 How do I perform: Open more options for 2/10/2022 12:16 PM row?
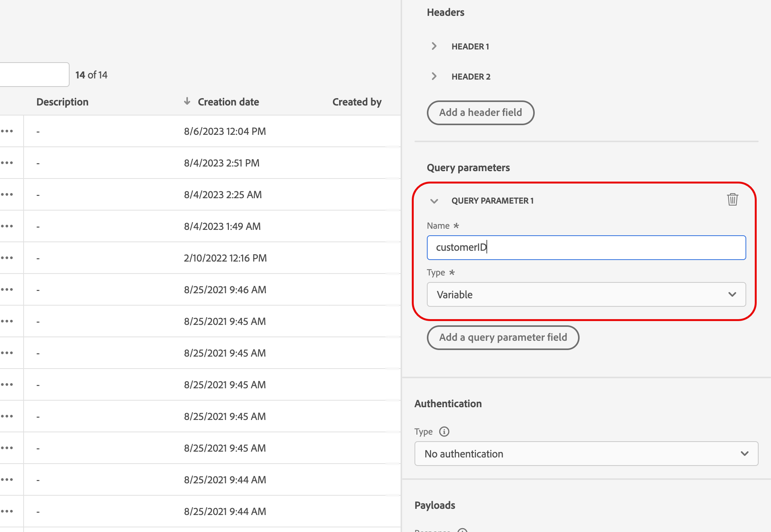(7, 258)
